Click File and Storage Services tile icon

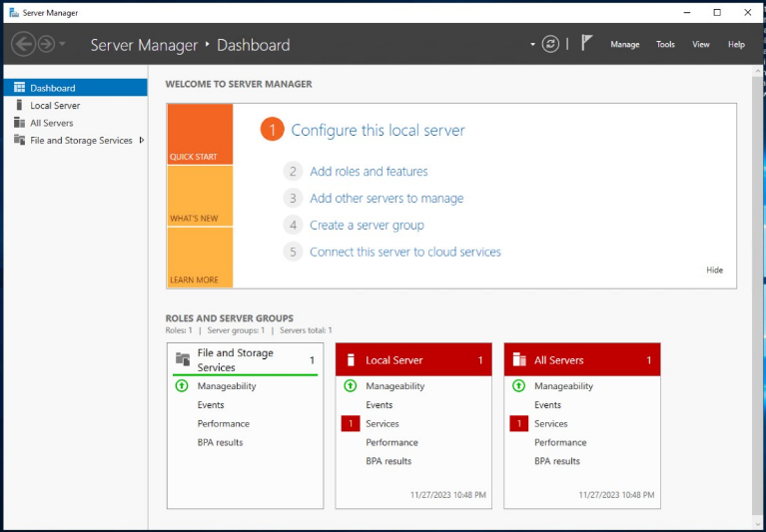click(183, 359)
